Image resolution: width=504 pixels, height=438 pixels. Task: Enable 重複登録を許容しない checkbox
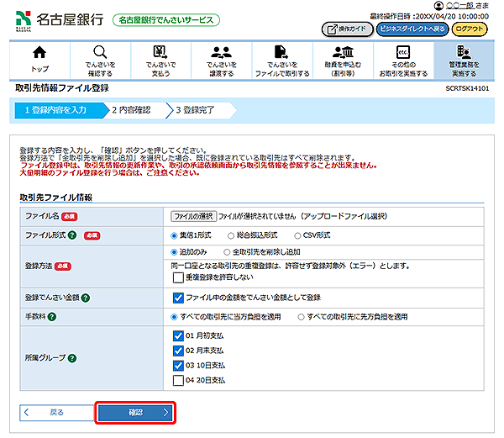point(177,276)
